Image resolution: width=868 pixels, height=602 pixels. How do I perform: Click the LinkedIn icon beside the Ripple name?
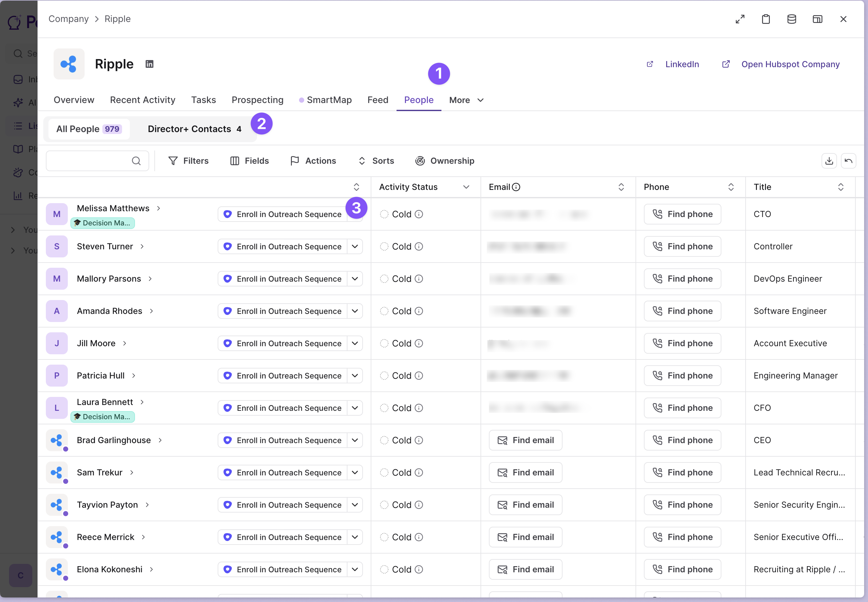(x=149, y=64)
